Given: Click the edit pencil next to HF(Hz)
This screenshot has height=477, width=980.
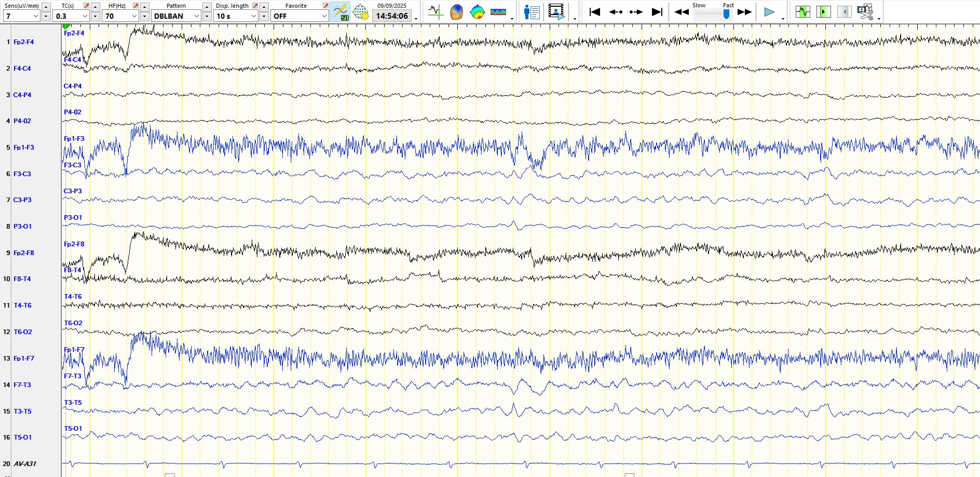Looking at the screenshot, I should point(135,6).
